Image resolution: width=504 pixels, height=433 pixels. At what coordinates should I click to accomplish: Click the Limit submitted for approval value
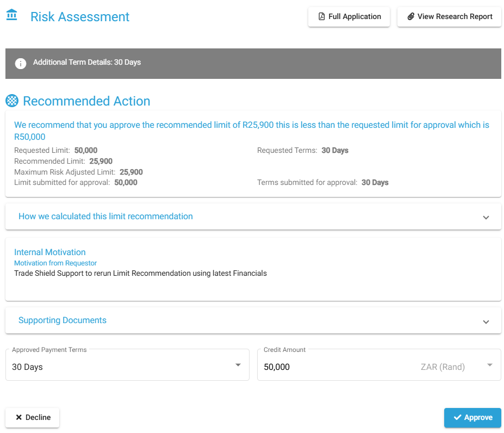point(126,182)
